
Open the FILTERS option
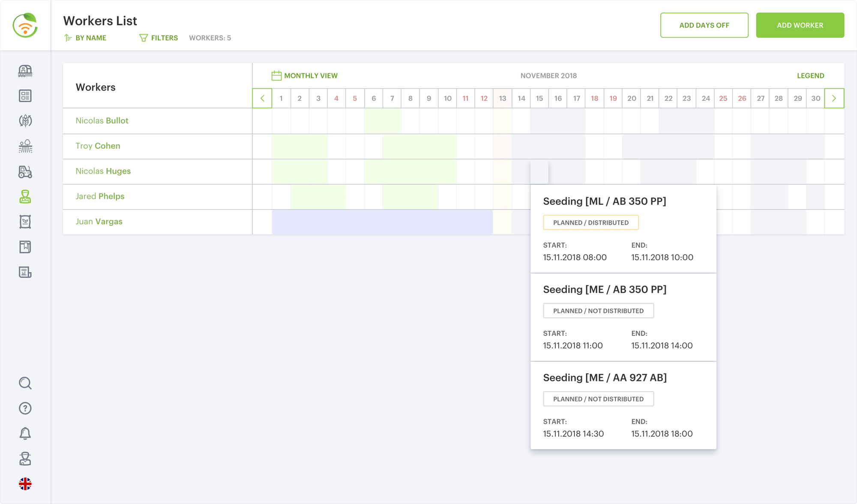click(159, 38)
